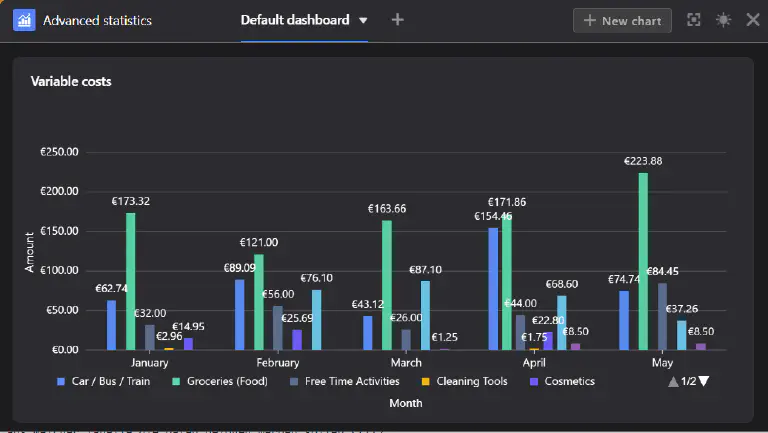Image resolution: width=768 pixels, height=433 pixels.
Task: Click the Variable costs chart title
Action: 71,81
